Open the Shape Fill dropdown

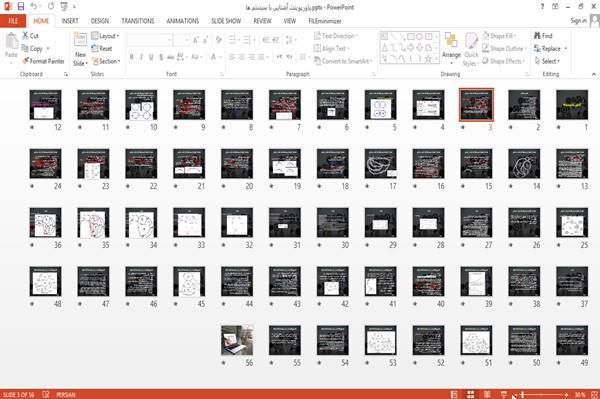coord(499,36)
